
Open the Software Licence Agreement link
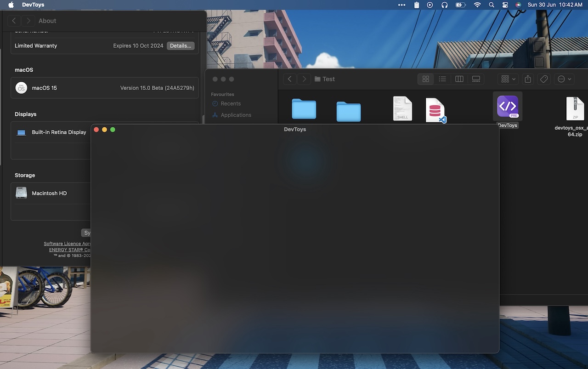(68, 244)
